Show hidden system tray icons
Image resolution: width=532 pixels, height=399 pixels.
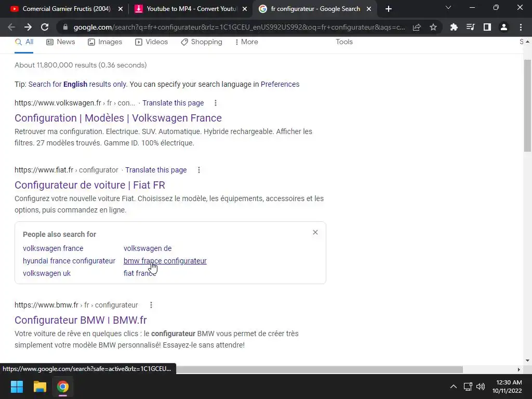click(x=453, y=387)
